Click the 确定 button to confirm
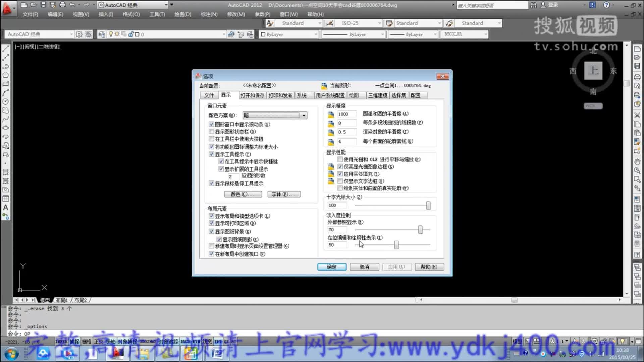Image resolution: width=644 pixels, height=362 pixels. (331, 267)
